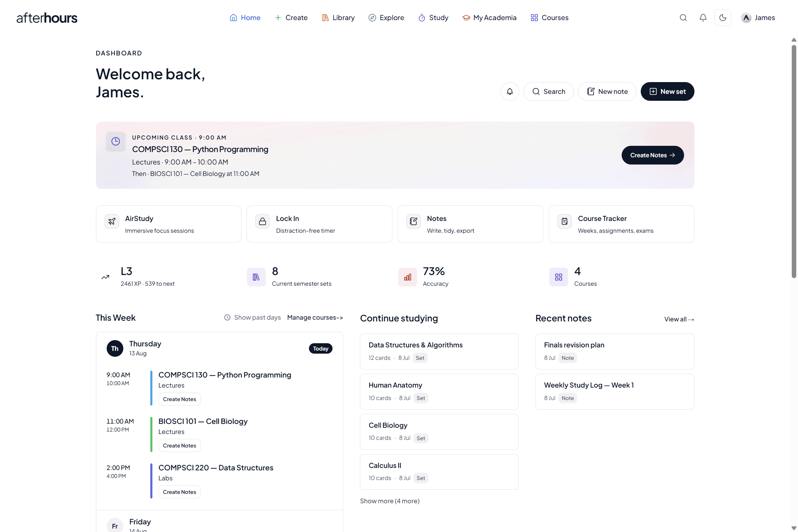Click Create Notes in upcoming class banner
This screenshot has height=532, width=798.
(653, 155)
